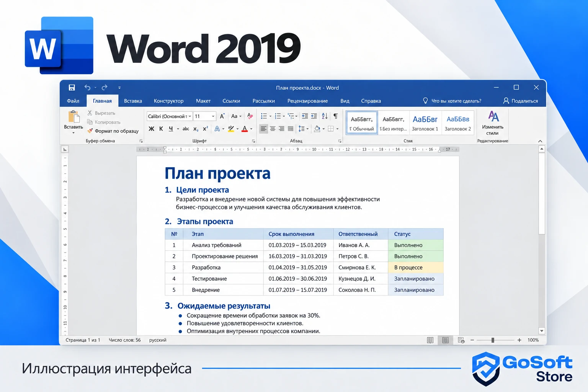Justify paragraph text alignment
588x392 pixels.
pyautogui.click(x=291, y=129)
